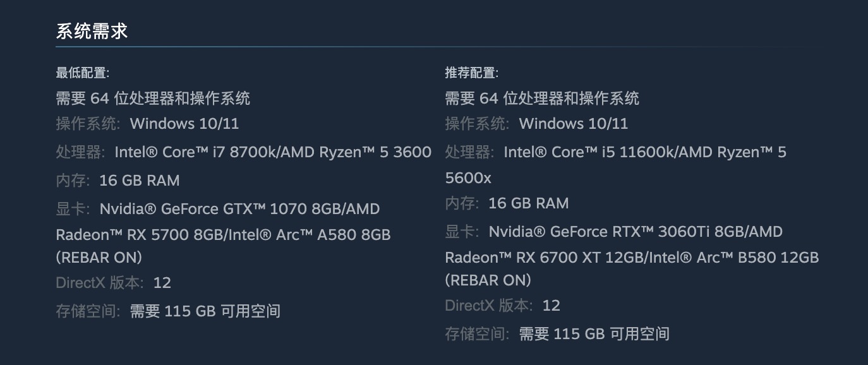
Task: Click the 推荐配置 label
Action: click(x=471, y=73)
